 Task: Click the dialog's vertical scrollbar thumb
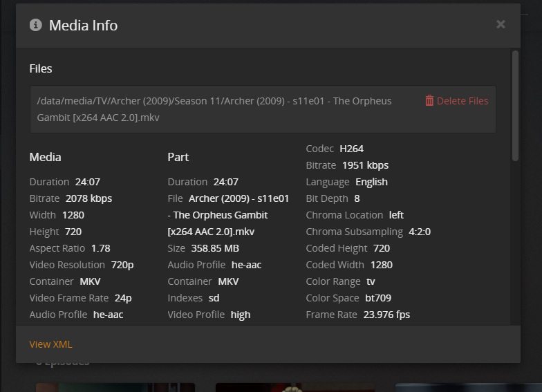tap(515, 104)
